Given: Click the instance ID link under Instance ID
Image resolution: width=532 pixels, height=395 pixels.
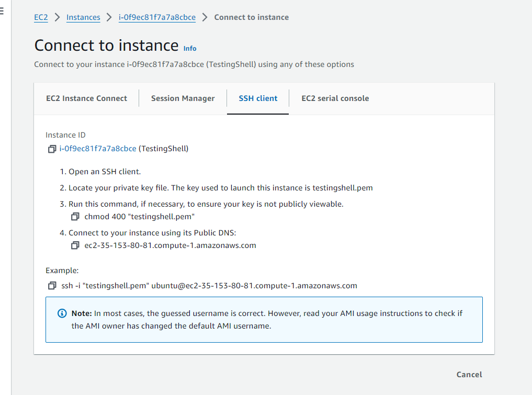Looking at the screenshot, I should point(98,149).
